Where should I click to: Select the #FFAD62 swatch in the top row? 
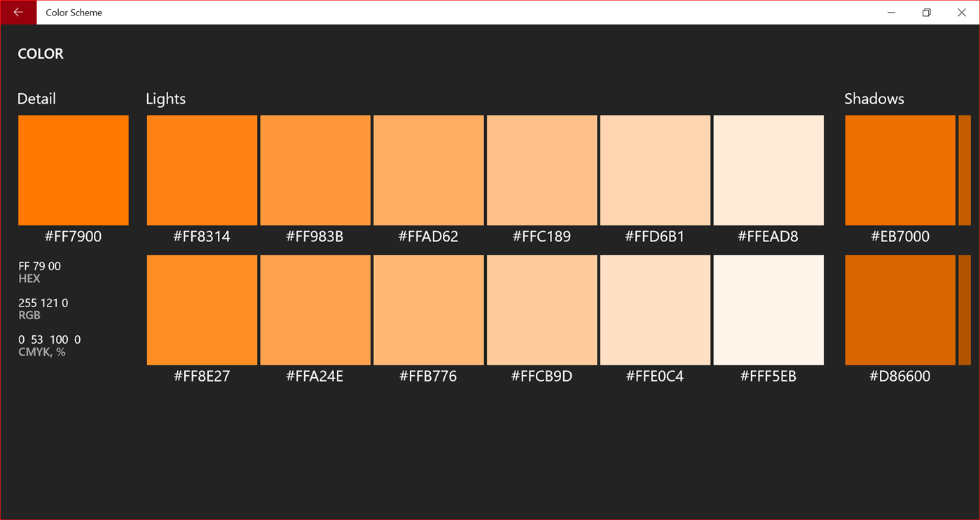point(429,170)
